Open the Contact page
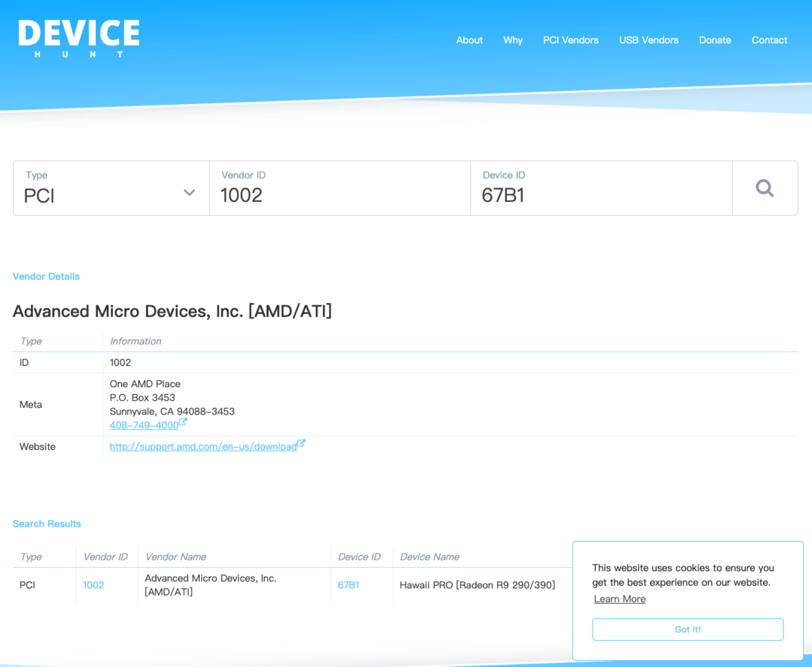812x667 pixels. pos(769,40)
